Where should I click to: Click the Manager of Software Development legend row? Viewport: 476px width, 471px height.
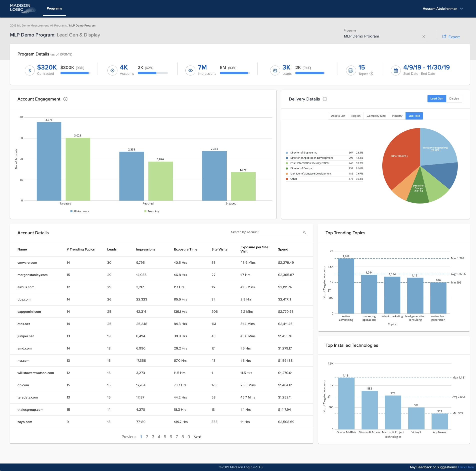(324, 174)
